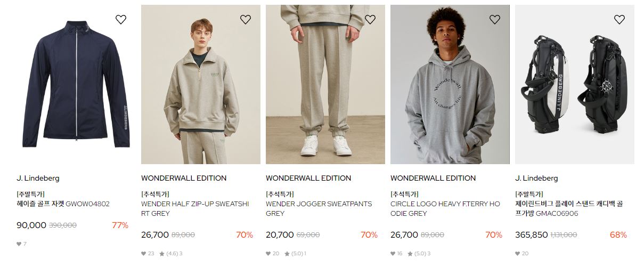Open WONDERWALL EDITION brand above the hoodie
This screenshot has height=267, width=644.
click(x=433, y=178)
